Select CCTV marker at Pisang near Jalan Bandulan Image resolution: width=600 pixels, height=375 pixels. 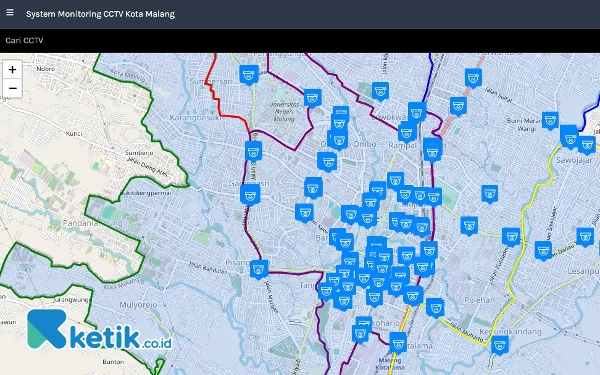(x=259, y=269)
